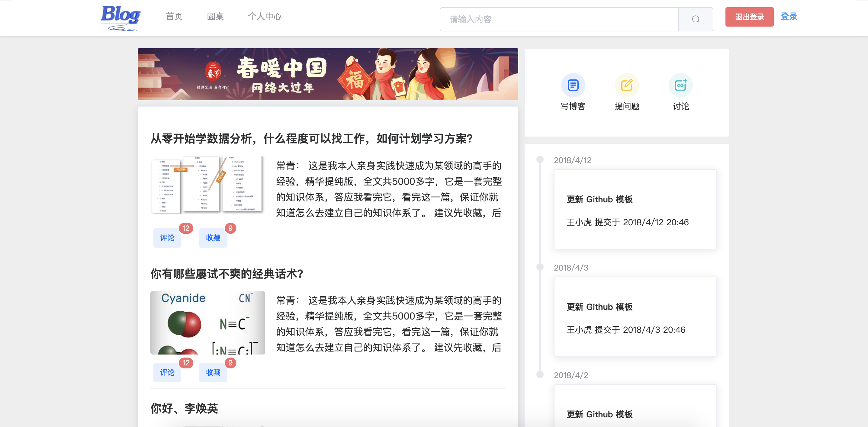Open 个人中心 in the navigation bar
Viewport: 868px width, 427px height.
265,17
